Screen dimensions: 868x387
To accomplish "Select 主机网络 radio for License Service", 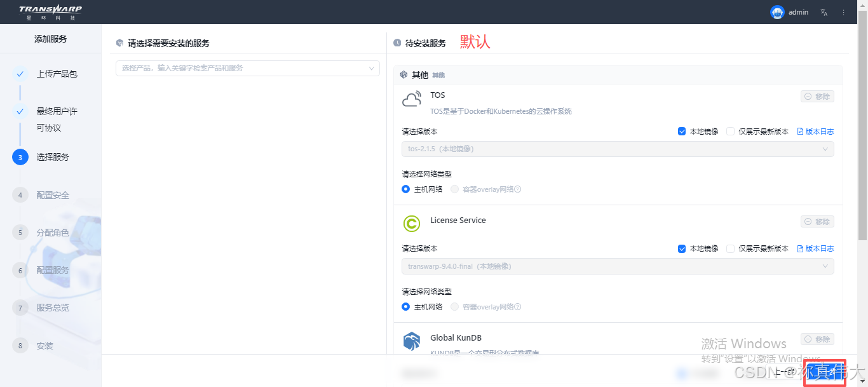I will click(x=405, y=307).
